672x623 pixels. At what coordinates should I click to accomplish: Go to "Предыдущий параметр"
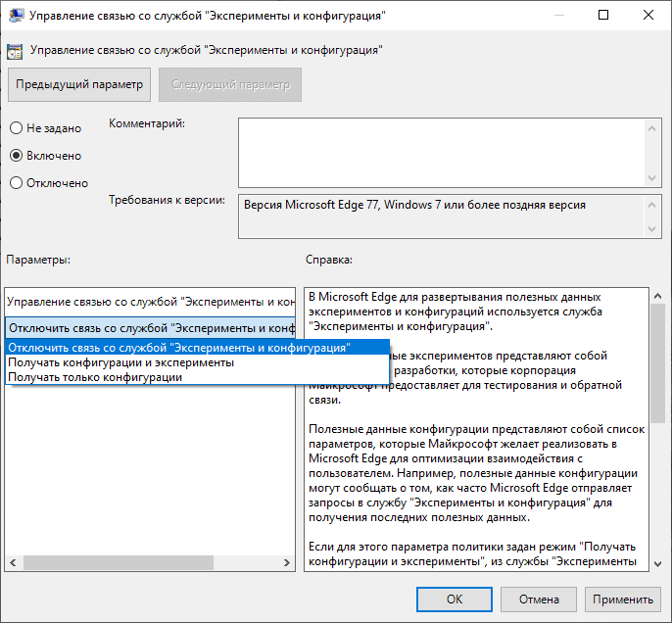[x=79, y=84]
